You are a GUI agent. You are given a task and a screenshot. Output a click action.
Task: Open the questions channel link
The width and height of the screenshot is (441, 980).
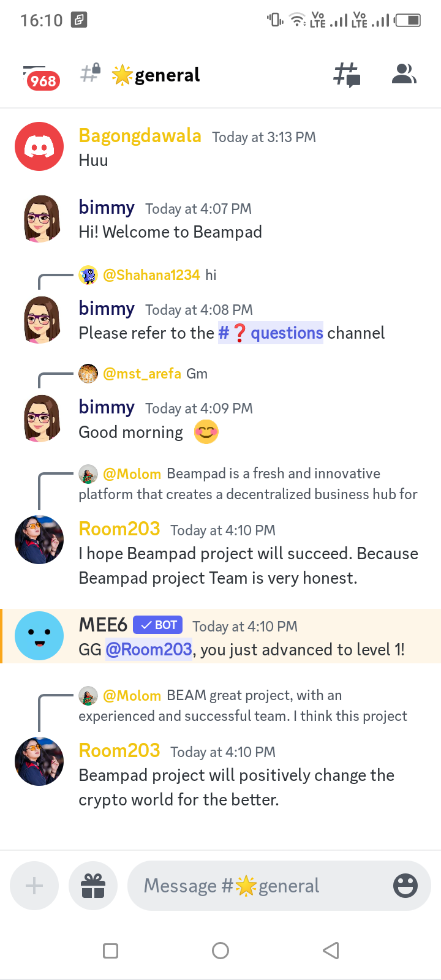[271, 333]
